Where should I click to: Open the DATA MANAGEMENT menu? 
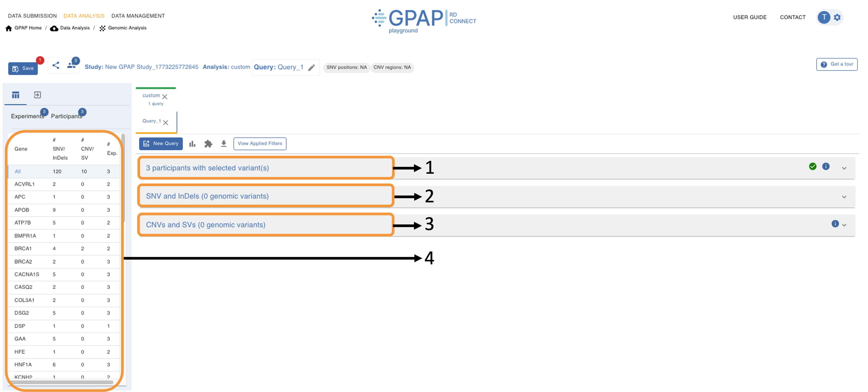138,16
